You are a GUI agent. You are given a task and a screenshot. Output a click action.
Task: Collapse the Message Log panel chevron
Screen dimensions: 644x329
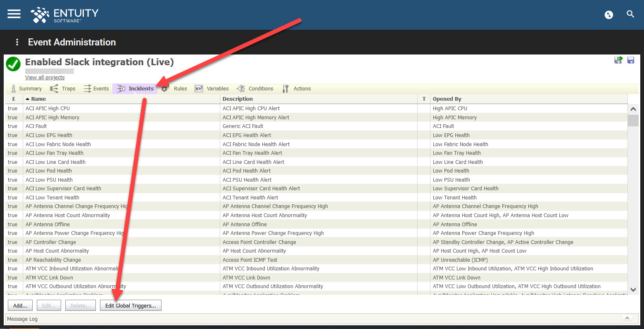pyautogui.click(x=627, y=318)
